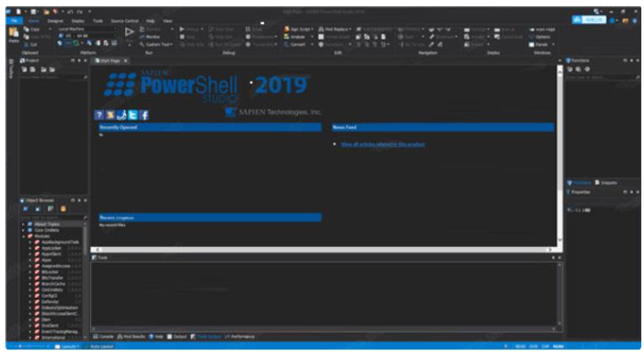Click the first Object Browser toolbar icon
The image size is (644, 354).
26,209
